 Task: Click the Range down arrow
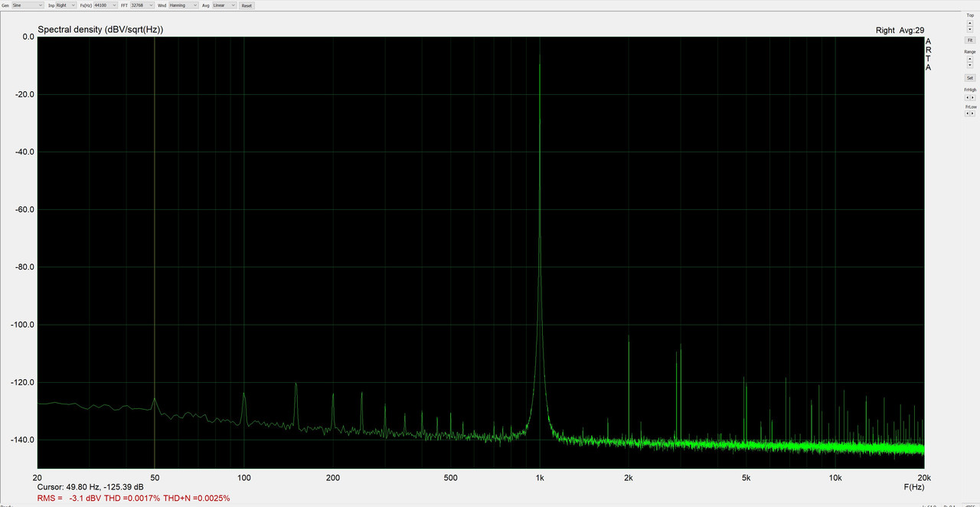[x=970, y=65]
